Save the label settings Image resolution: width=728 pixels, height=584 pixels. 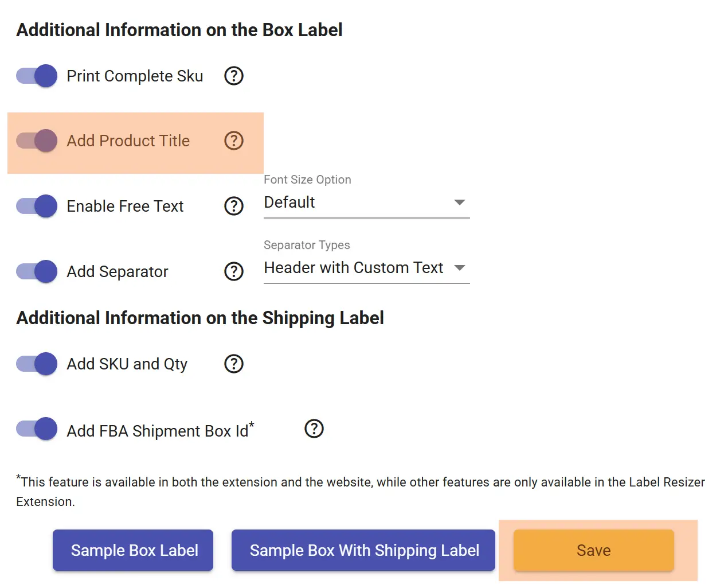click(x=594, y=550)
